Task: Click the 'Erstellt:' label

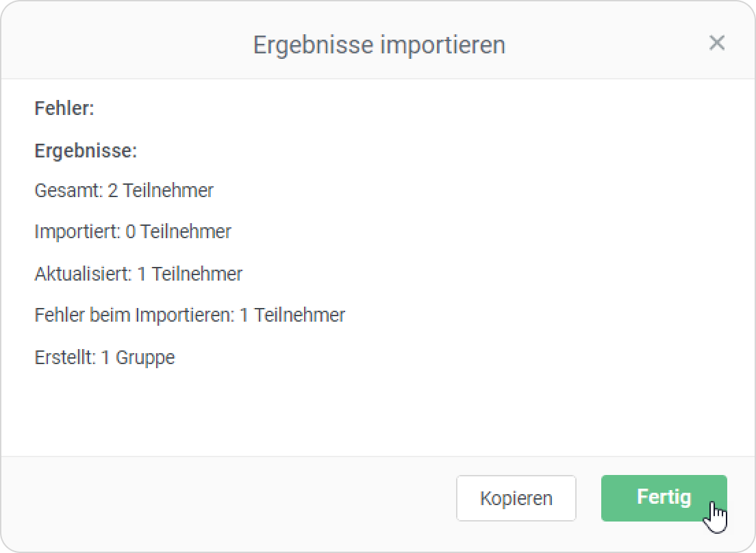Action: (x=65, y=357)
